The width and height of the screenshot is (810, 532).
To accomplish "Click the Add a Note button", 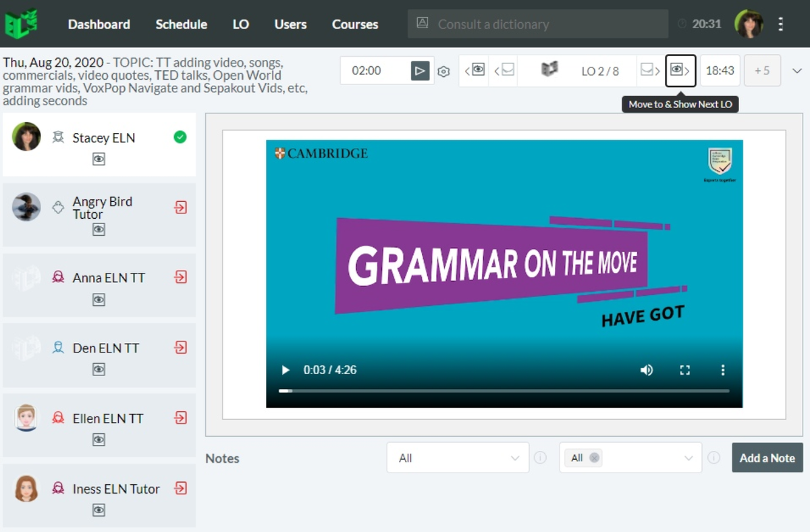I will 767,458.
